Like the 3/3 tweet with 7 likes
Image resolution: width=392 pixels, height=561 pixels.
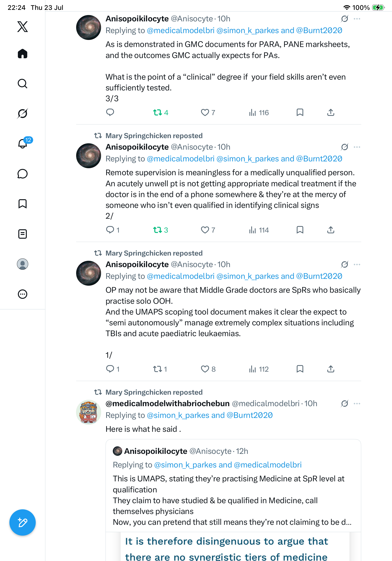click(x=208, y=112)
